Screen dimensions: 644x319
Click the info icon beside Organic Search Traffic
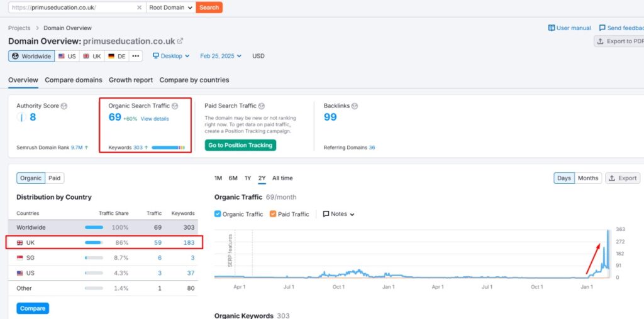[175, 105]
